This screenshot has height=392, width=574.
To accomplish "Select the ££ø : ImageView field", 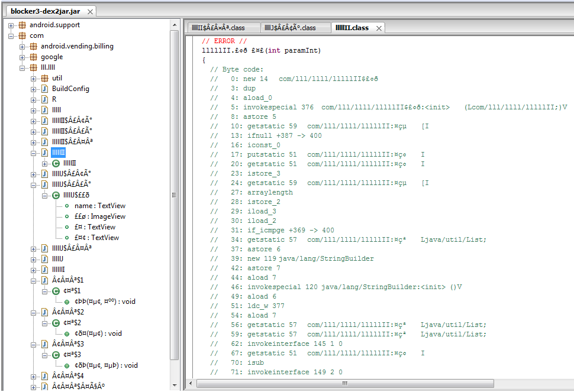I will 100,216.
